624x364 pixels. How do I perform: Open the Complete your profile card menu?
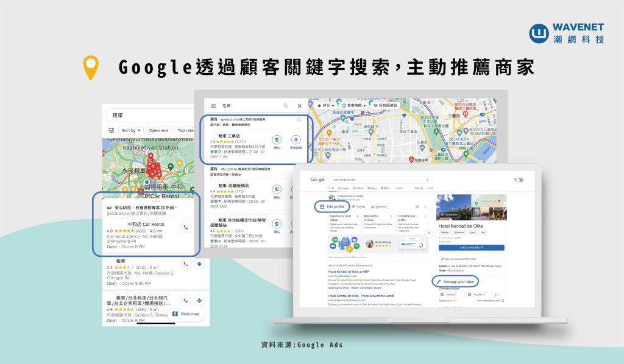coord(425,216)
